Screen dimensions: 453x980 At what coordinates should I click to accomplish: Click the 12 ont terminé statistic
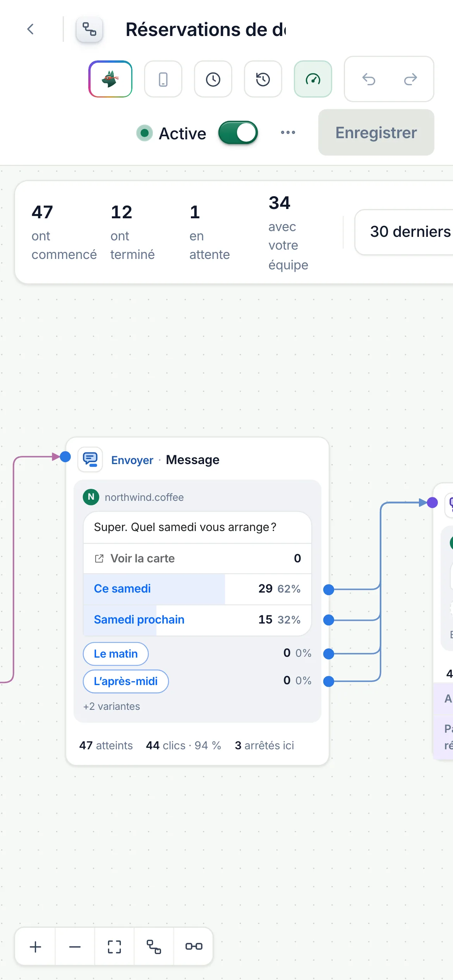[132, 232]
